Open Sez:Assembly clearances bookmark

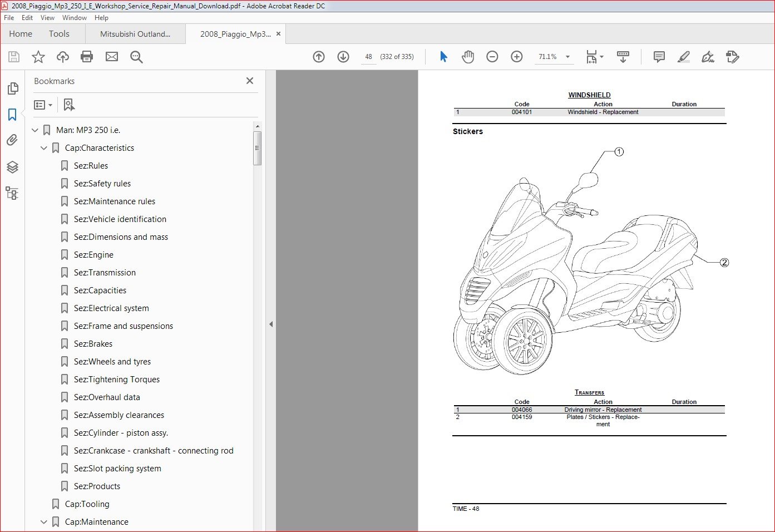point(119,415)
